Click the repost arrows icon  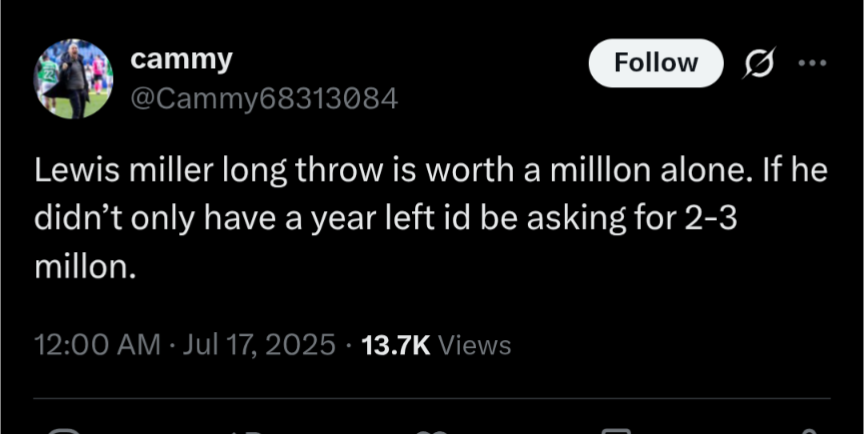[x=245, y=431]
